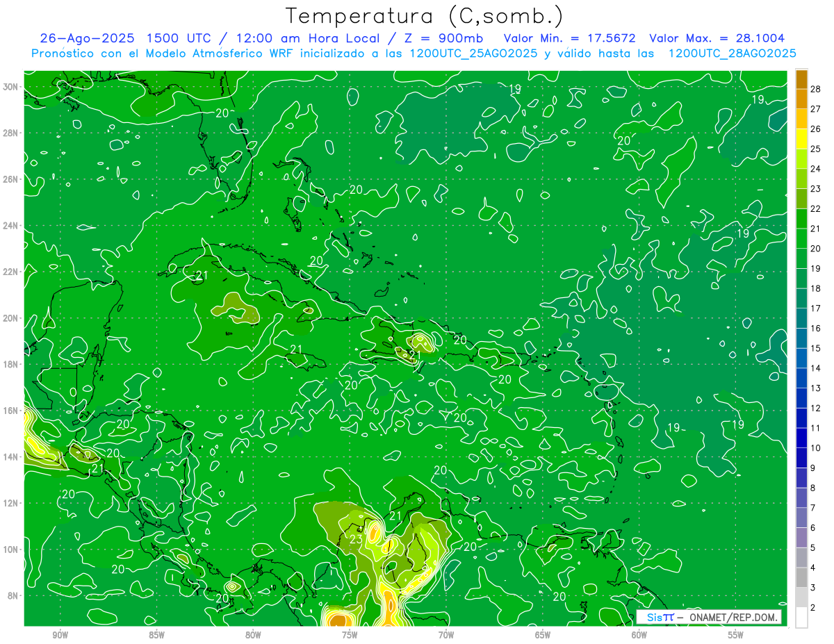Select the initialization stamp "1200UTC_25AGO2025"

point(473,53)
